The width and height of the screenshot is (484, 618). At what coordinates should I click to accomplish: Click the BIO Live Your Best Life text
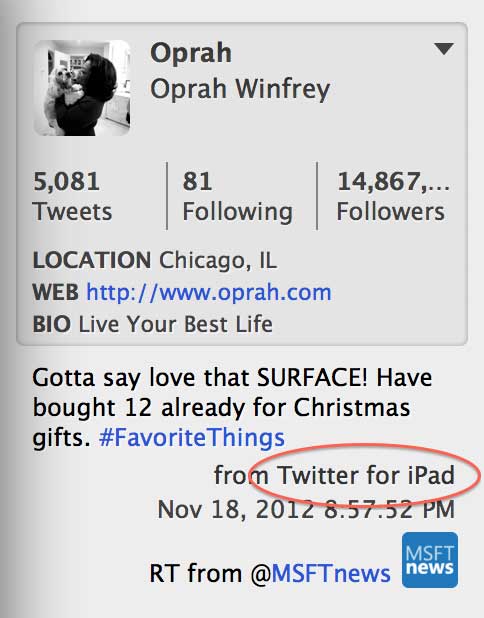click(153, 324)
